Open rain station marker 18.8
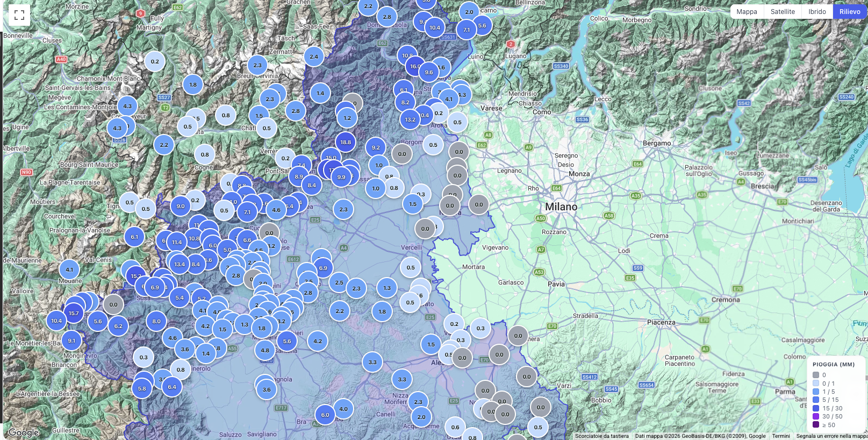Image resolution: width=868 pixels, height=440 pixels. pyautogui.click(x=346, y=143)
